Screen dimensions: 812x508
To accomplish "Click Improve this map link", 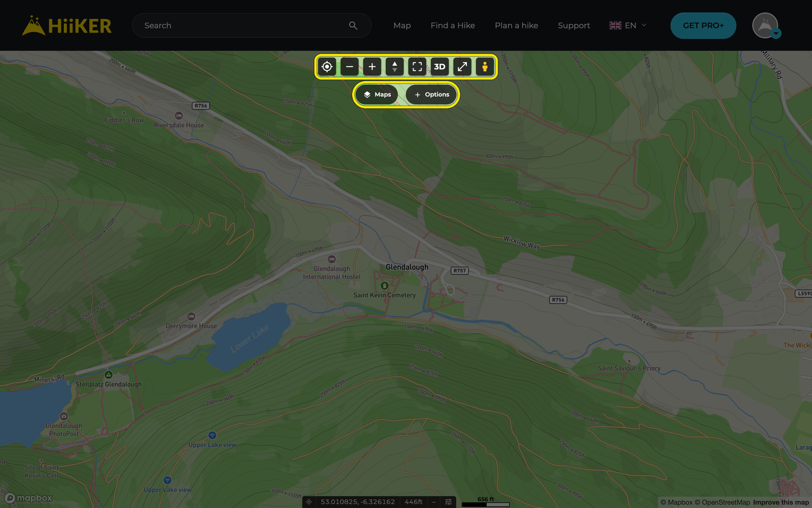I will click(x=781, y=502).
